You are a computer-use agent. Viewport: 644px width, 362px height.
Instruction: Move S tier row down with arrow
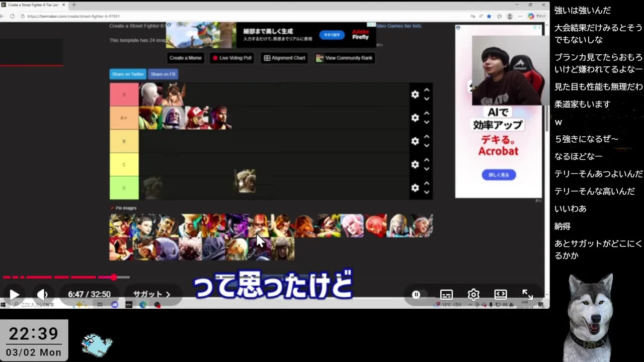click(427, 99)
